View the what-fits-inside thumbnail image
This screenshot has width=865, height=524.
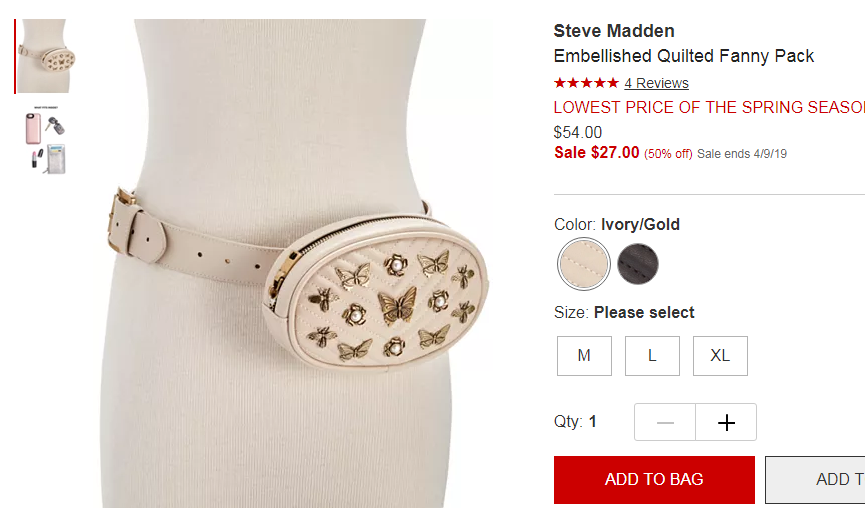click(x=46, y=140)
